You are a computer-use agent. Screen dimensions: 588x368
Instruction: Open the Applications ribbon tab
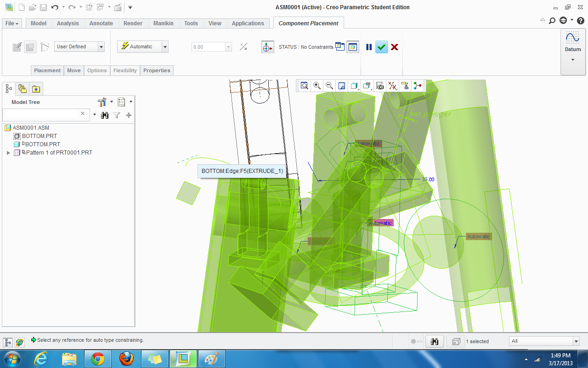click(248, 23)
